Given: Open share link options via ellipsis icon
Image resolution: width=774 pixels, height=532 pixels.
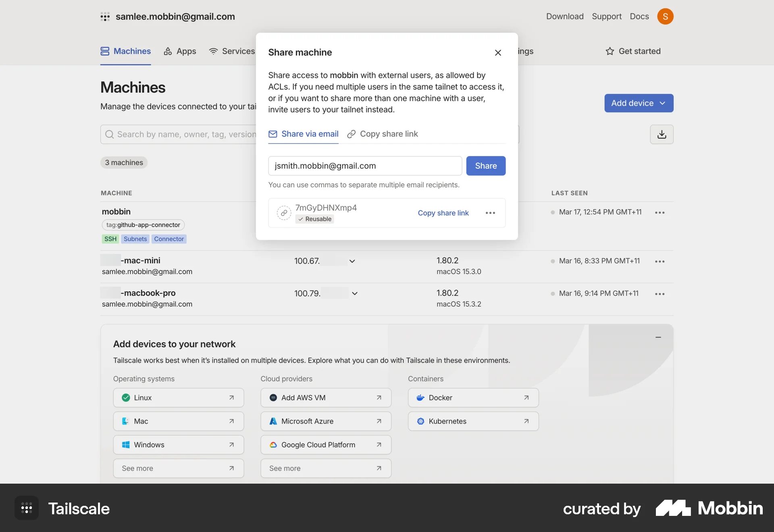Looking at the screenshot, I should pos(490,213).
